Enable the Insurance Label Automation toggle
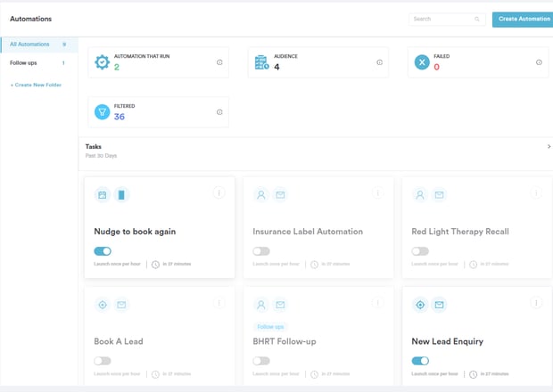The height and width of the screenshot is (392, 553). 261,251
